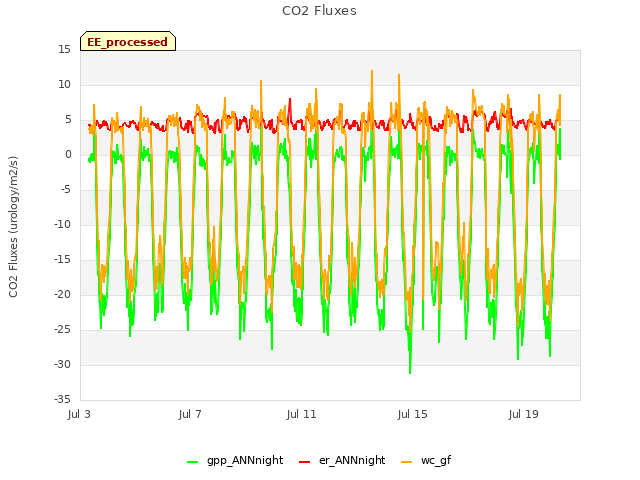Click the -30 y-axis tick label
Screen dimensions: 640x480
coord(63,364)
